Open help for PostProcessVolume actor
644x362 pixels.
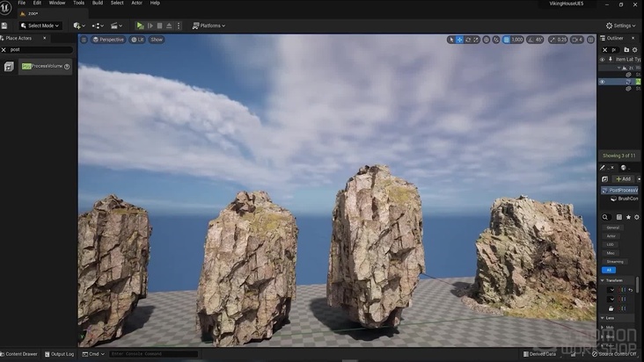[x=67, y=67]
